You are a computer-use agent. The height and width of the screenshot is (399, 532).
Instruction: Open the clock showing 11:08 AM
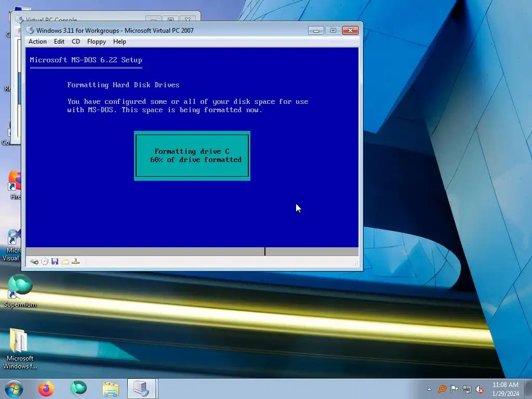point(505,389)
